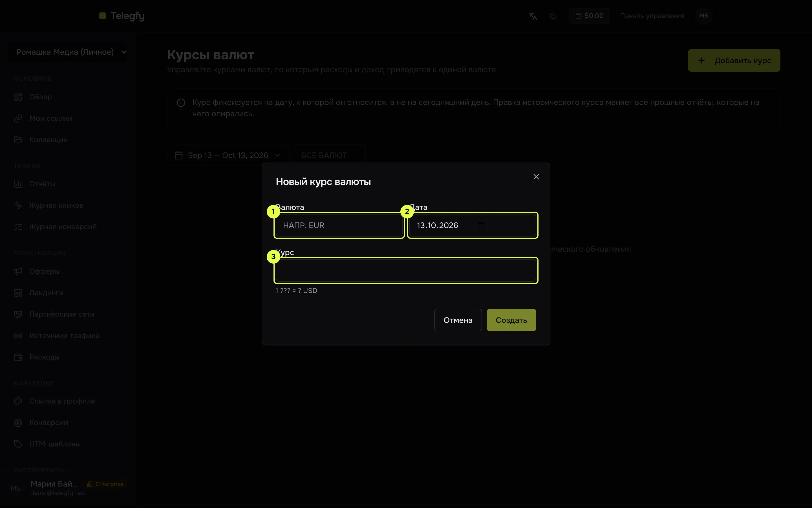812x508 pixels.
Task: Close the new currency rate dialog
Action: coord(536,177)
